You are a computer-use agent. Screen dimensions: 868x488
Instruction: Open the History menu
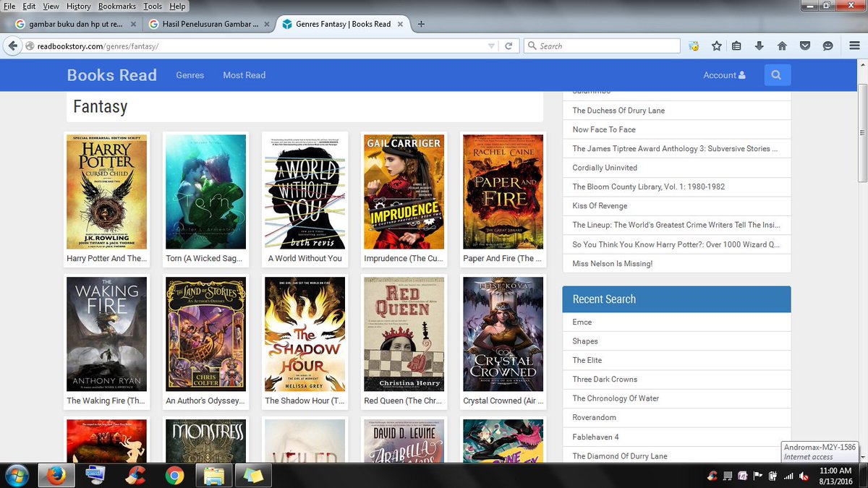(79, 6)
